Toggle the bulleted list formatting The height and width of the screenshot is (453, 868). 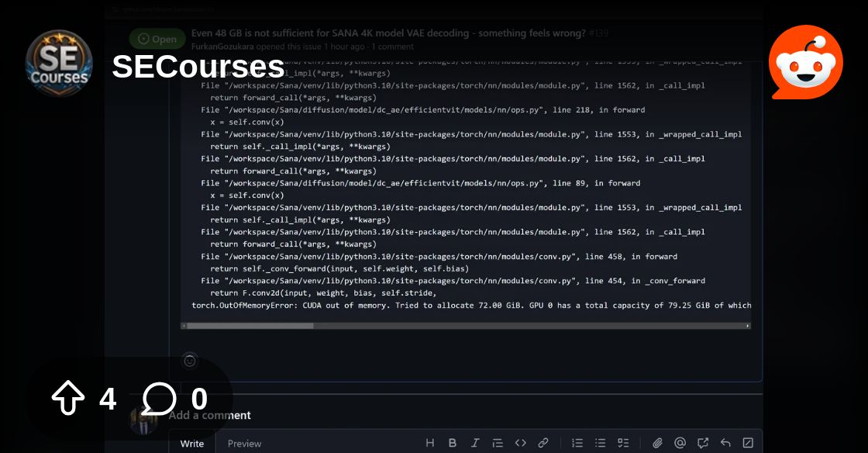tap(600, 443)
